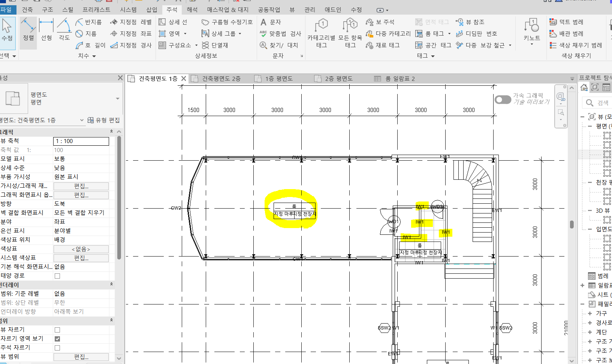Click the 유형 편집 button
Screen dimensions: 612x364
[104, 120]
